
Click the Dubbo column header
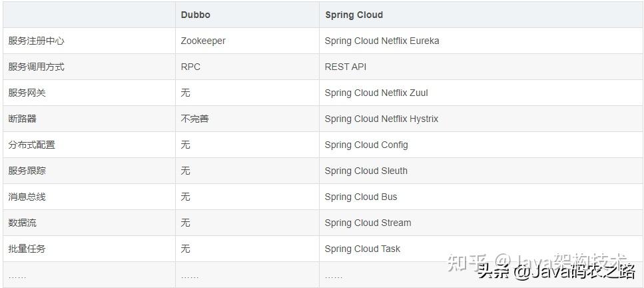point(197,15)
